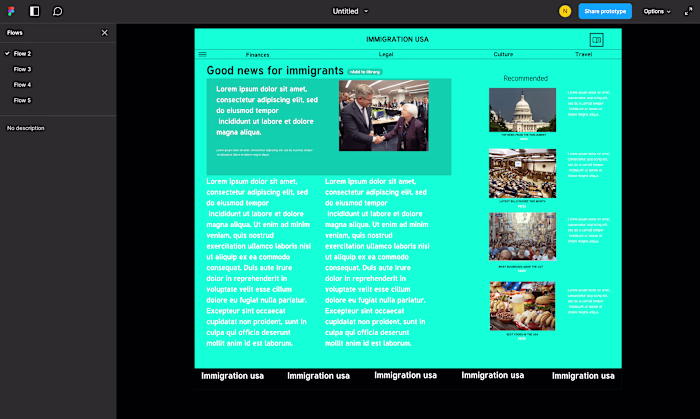Open the burgers and food recommended thumbnail
This screenshot has width=700, height=419.
coord(522,306)
